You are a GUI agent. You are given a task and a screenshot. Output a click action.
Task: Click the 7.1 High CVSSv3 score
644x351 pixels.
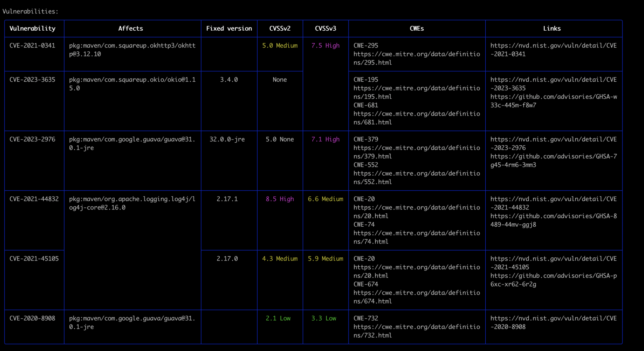tap(325, 139)
